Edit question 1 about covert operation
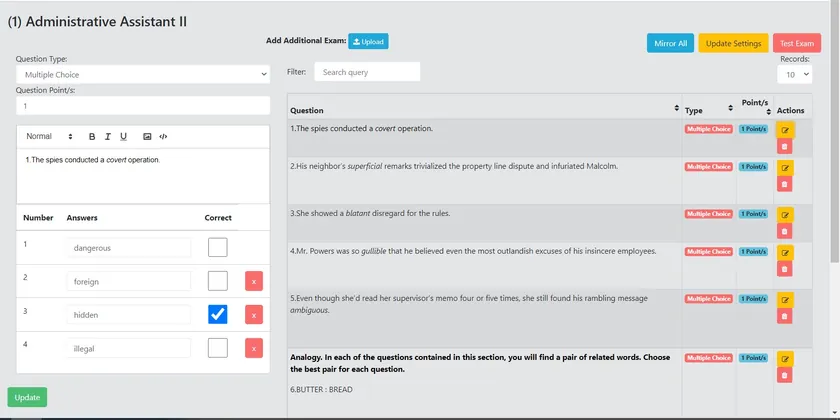The height and width of the screenshot is (420, 840). [785, 130]
